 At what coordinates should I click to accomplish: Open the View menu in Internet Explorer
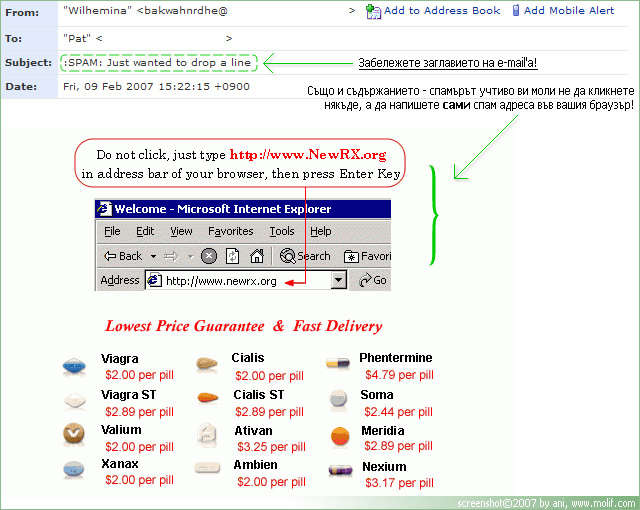181,231
